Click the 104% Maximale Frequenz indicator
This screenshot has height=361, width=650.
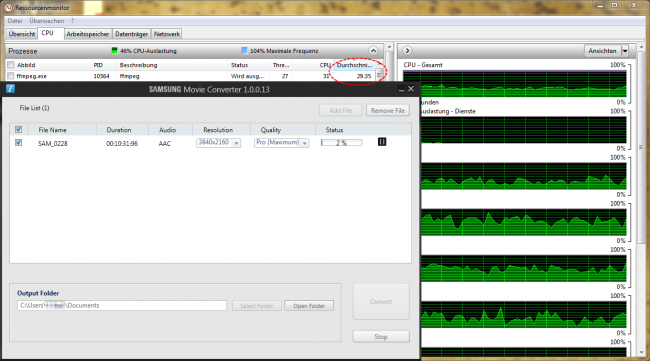point(280,51)
